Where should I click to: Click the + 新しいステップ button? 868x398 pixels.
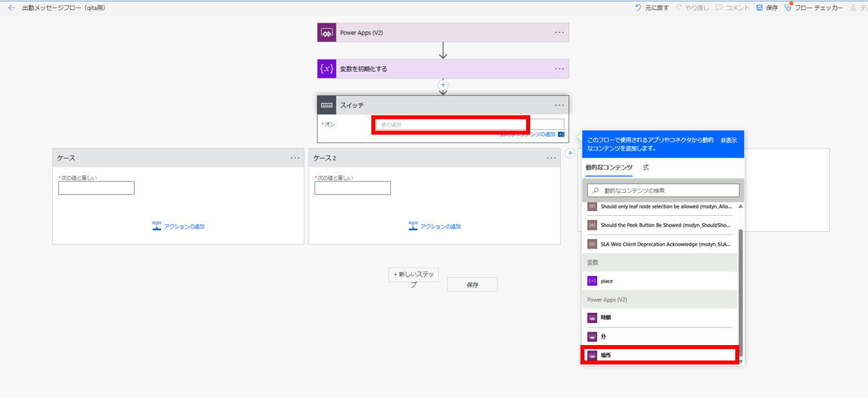tap(414, 275)
